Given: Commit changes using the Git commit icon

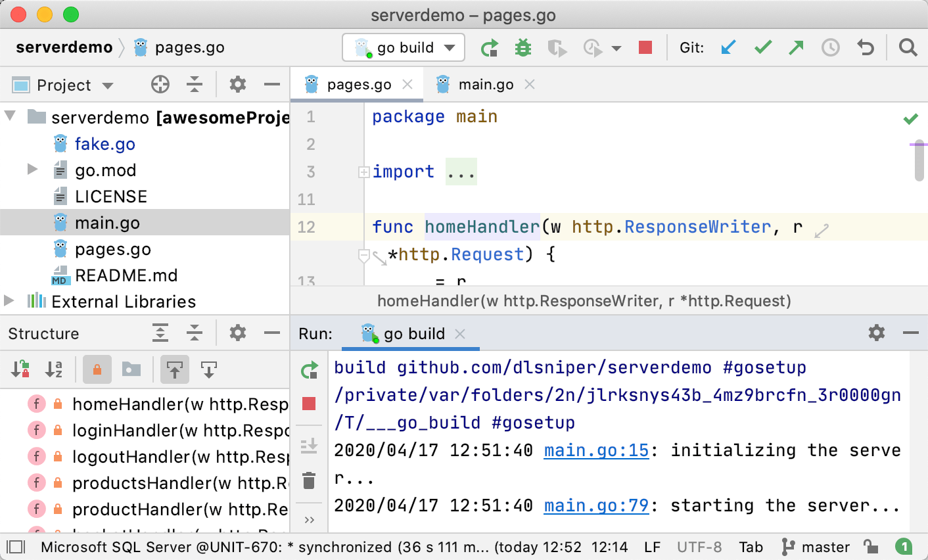Looking at the screenshot, I should 762,47.
